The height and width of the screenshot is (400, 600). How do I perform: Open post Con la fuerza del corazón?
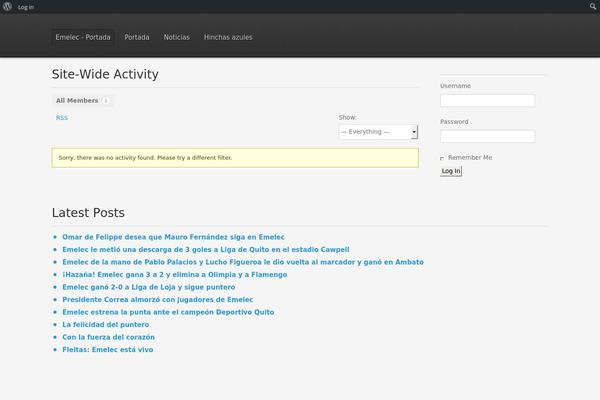click(108, 337)
